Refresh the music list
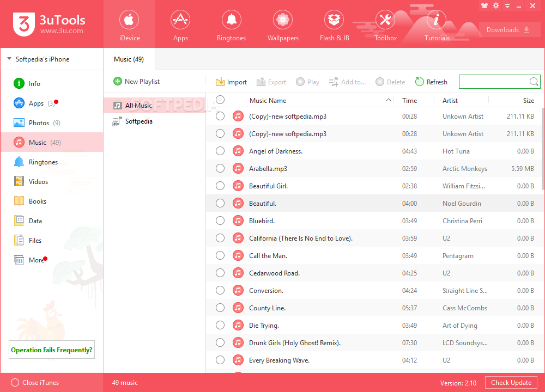The height and width of the screenshot is (392, 545). pos(431,82)
